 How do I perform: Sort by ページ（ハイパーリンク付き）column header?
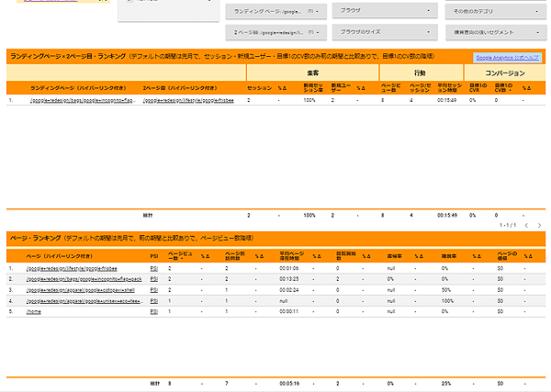click(60, 256)
